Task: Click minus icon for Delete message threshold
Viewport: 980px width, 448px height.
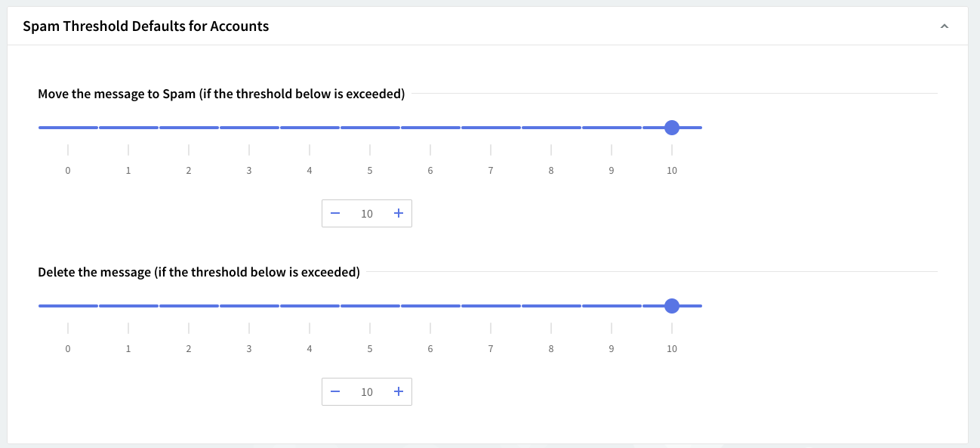Action: (x=335, y=392)
